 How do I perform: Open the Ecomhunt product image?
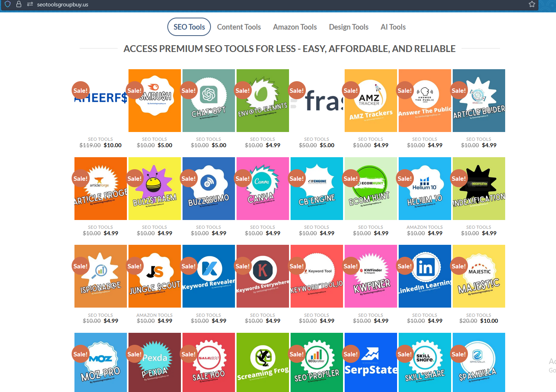(x=371, y=188)
